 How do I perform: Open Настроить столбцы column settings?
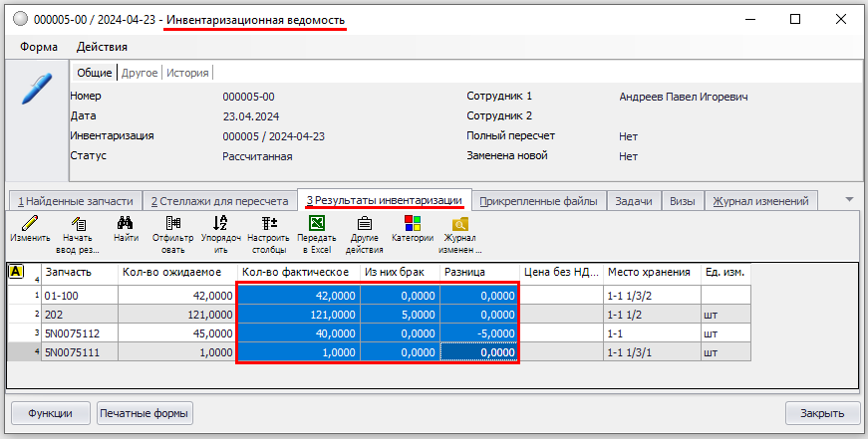pyautogui.click(x=269, y=224)
